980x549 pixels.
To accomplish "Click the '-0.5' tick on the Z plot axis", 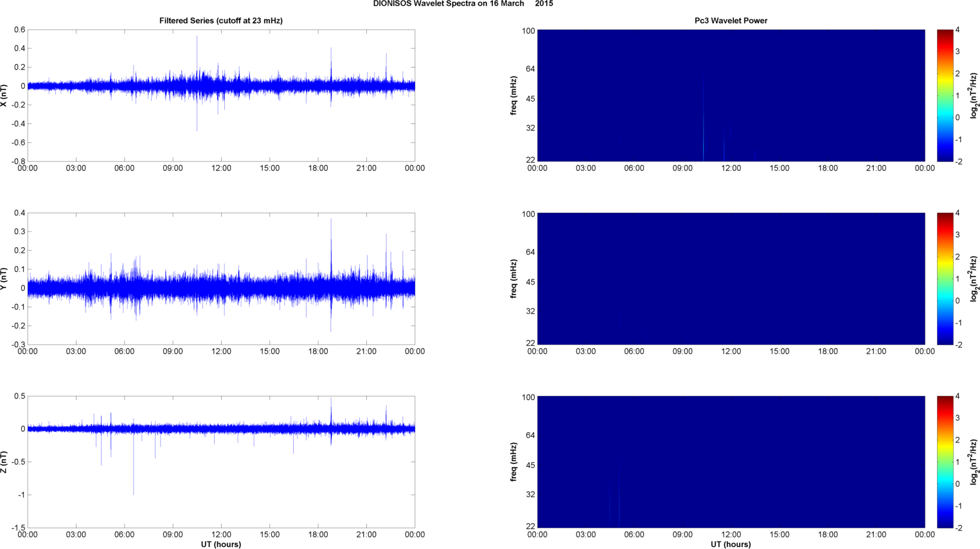I will [18, 462].
